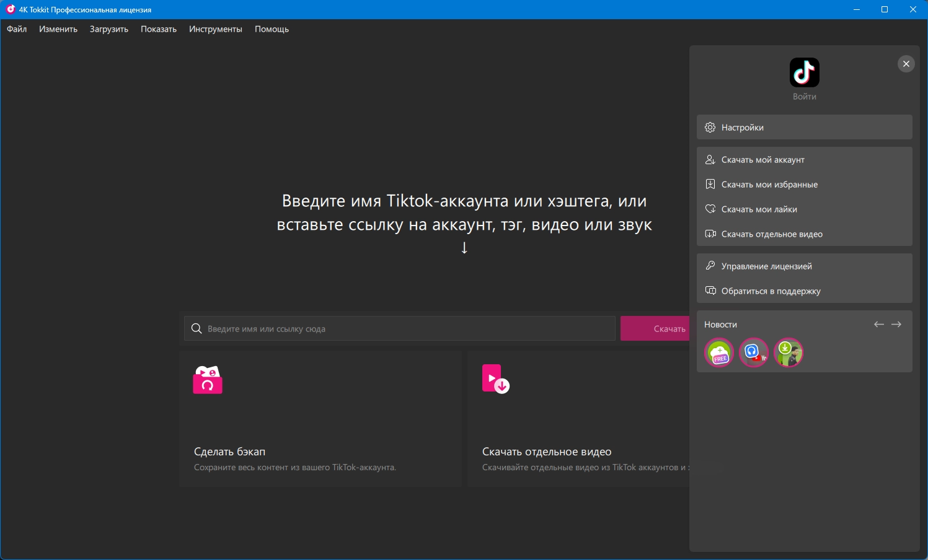Select the Скачать отдельное видео card title
The width and height of the screenshot is (928, 560).
pos(547,452)
